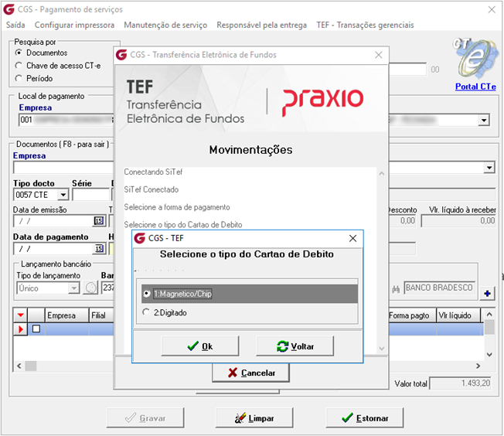Click grid horizontal scrollbar right arrow
Image resolution: width=504 pixels, height=436 pixels.
[478, 366]
